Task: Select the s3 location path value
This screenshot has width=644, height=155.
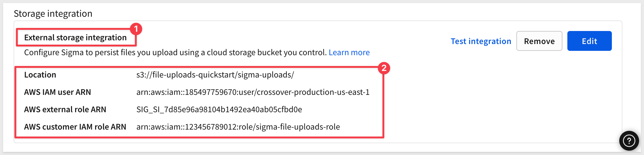Action: tap(215, 75)
